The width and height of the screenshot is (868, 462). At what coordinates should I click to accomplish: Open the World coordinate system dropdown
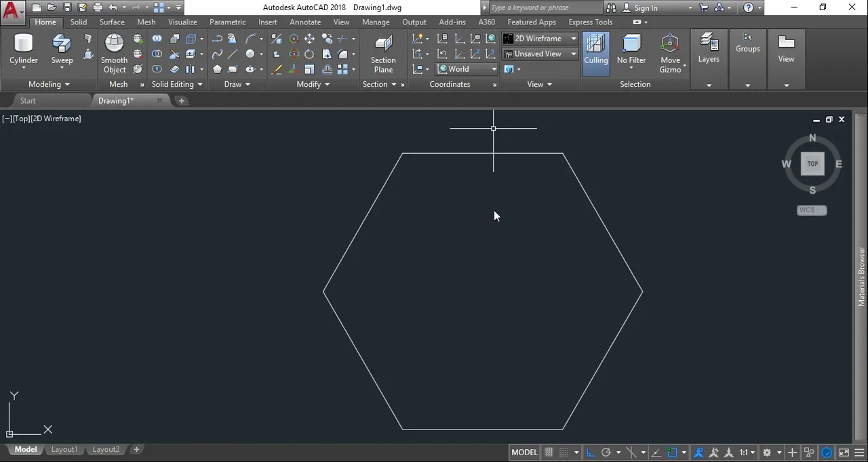point(467,69)
